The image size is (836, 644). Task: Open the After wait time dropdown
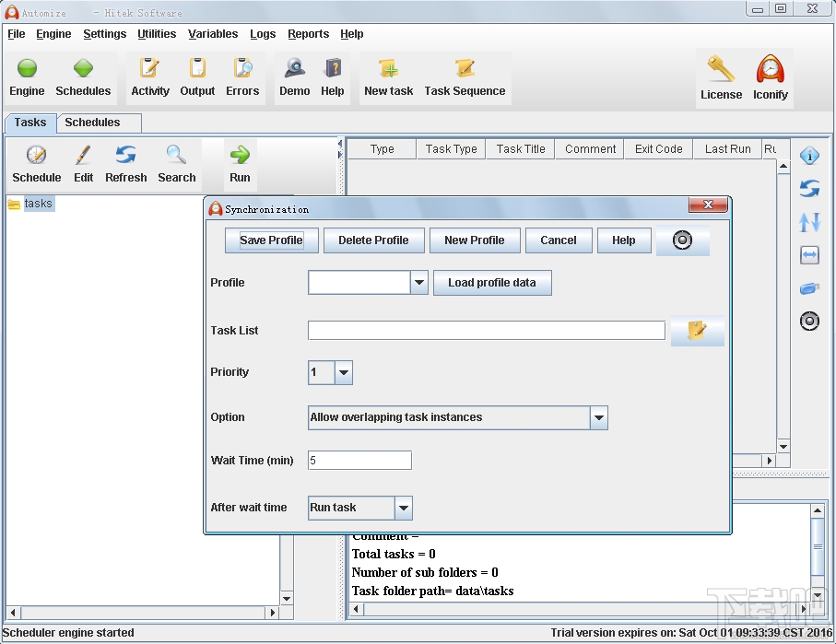click(x=403, y=508)
